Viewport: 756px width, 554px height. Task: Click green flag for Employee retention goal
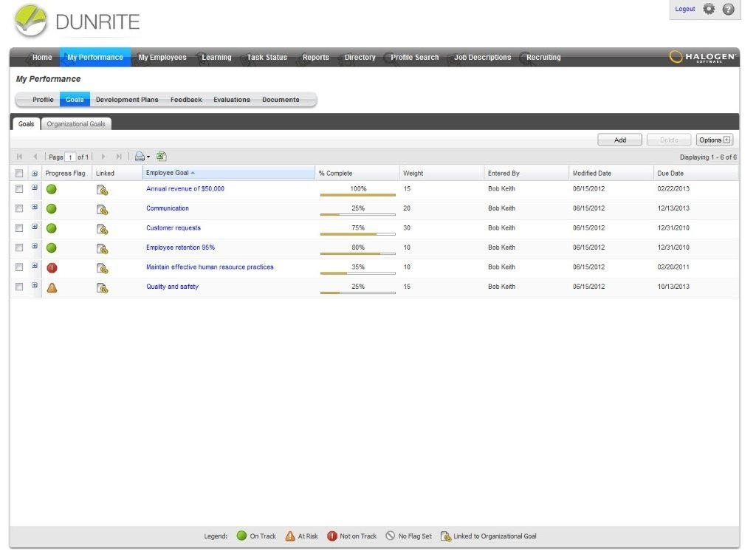coord(52,248)
